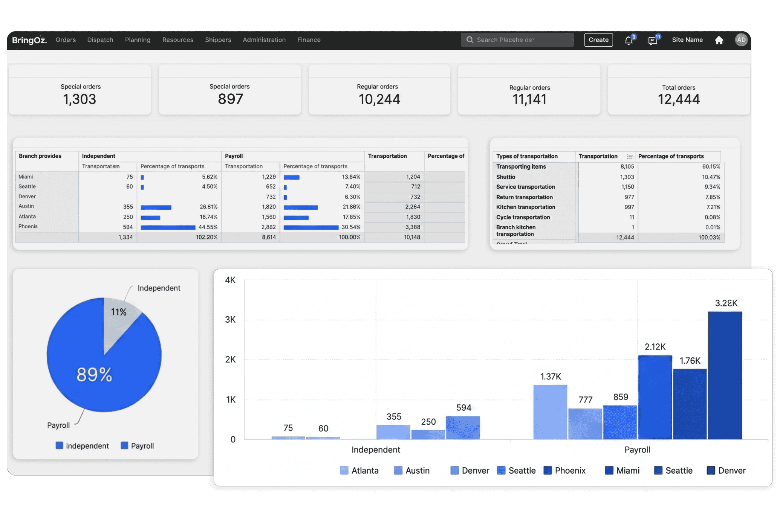Image resolution: width=780 pixels, height=532 pixels.
Task: Toggle Payroll legend swatch under pie chart
Action: pos(124,445)
